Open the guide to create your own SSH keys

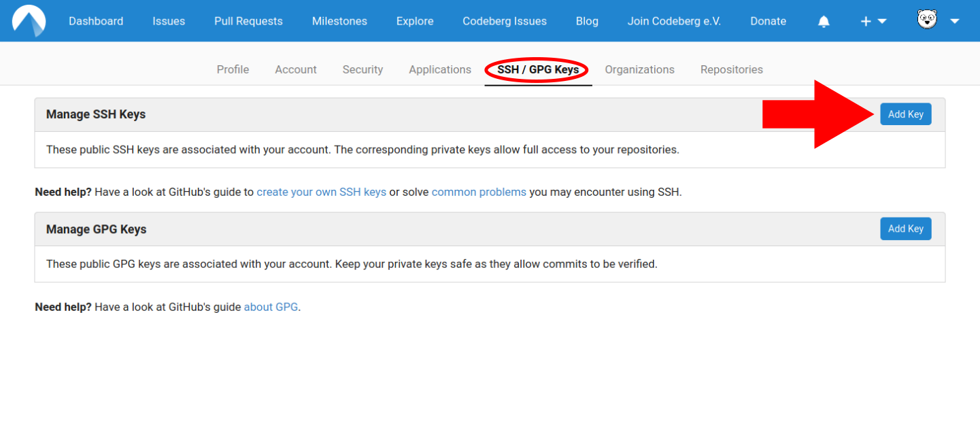coord(321,192)
